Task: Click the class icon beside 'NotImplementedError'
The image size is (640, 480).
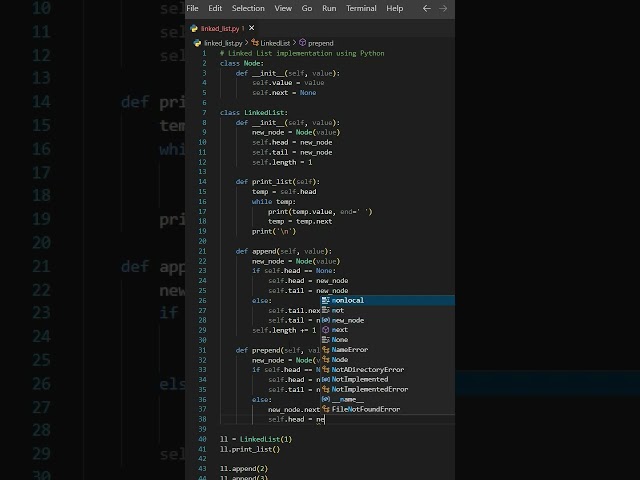Action: tap(325, 389)
